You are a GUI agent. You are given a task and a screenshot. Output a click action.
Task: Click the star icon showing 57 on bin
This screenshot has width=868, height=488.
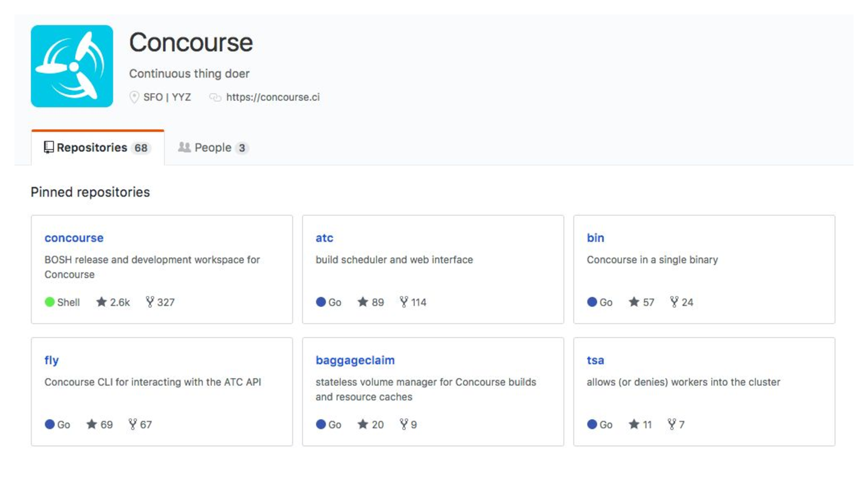pyautogui.click(x=634, y=302)
